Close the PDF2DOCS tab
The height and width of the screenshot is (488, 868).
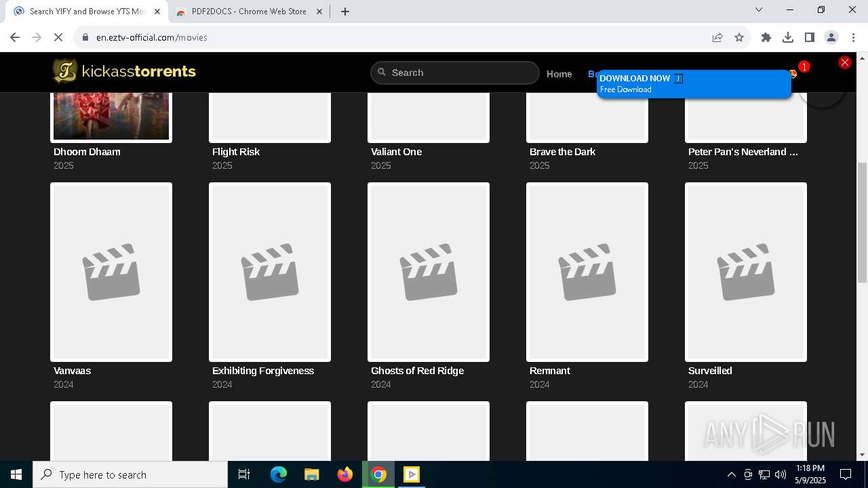(319, 12)
